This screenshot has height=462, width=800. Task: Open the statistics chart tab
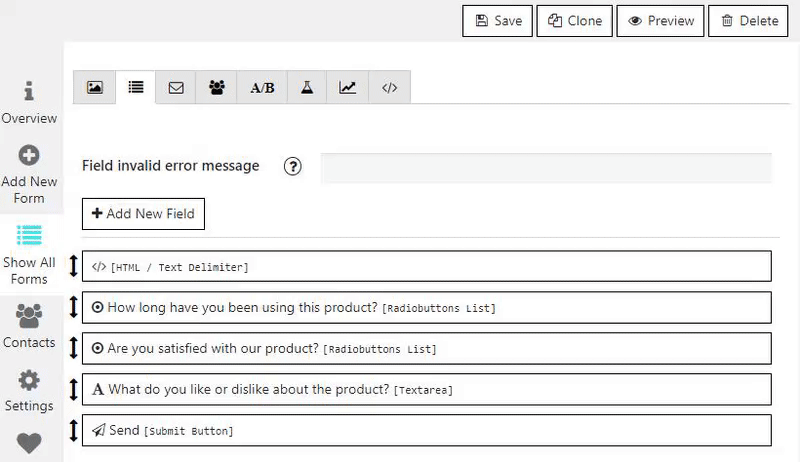(347, 87)
